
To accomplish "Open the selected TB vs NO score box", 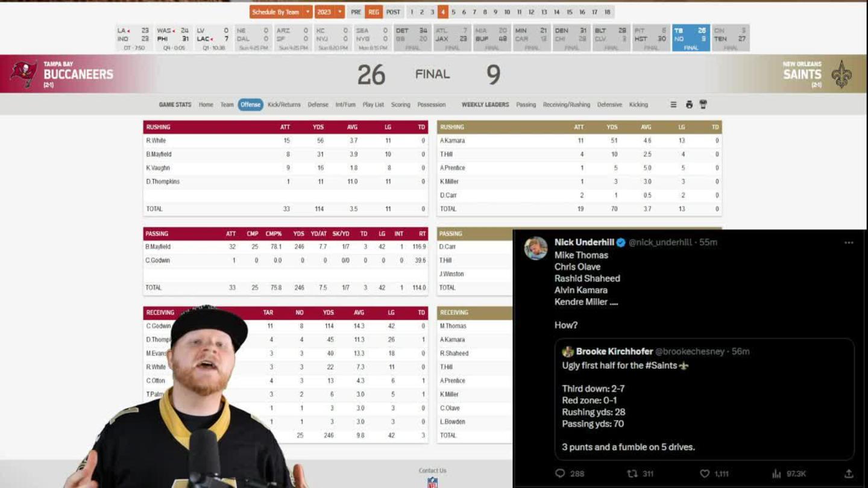I will (x=690, y=38).
